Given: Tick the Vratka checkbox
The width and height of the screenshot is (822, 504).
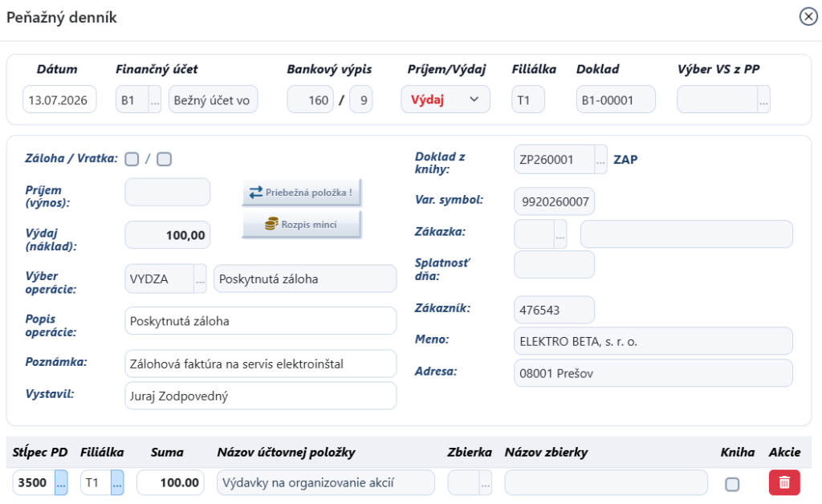Looking at the screenshot, I should click(x=165, y=159).
